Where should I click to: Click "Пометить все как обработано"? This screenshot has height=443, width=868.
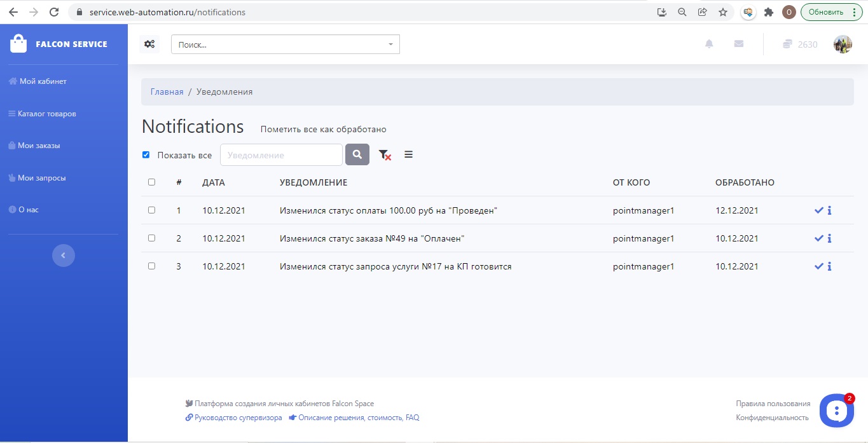[x=323, y=129]
